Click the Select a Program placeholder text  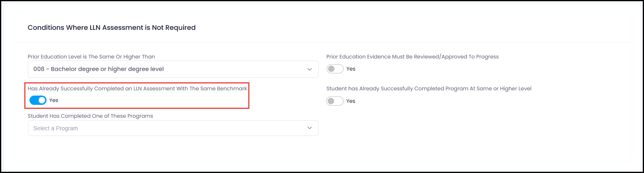click(x=56, y=128)
